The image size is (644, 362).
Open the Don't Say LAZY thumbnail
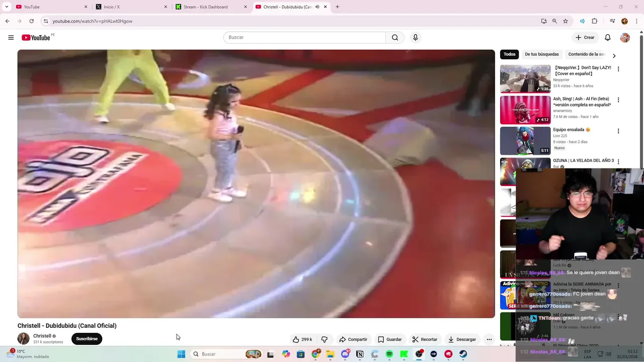coord(525,78)
